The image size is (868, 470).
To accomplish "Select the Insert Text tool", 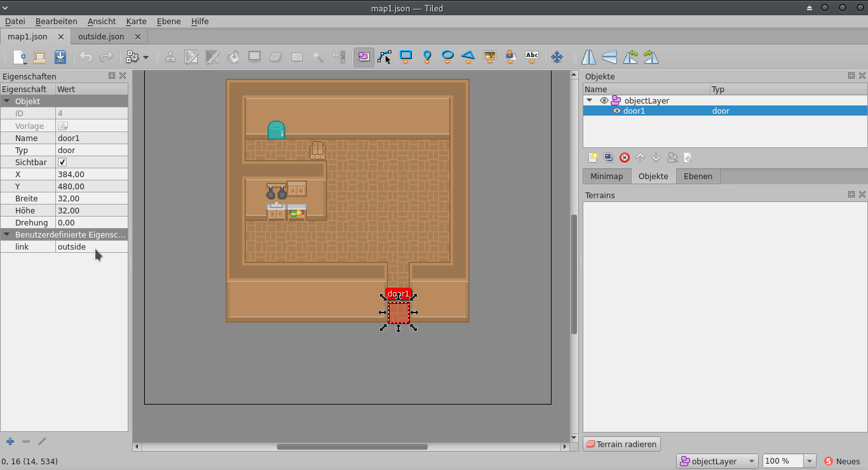I will coord(532,57).
